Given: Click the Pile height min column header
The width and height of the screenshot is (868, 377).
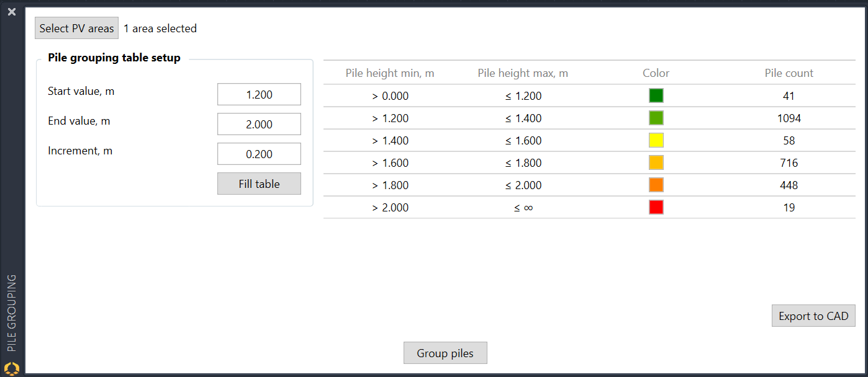Looking at the screenshot, I should coord(390,73).
